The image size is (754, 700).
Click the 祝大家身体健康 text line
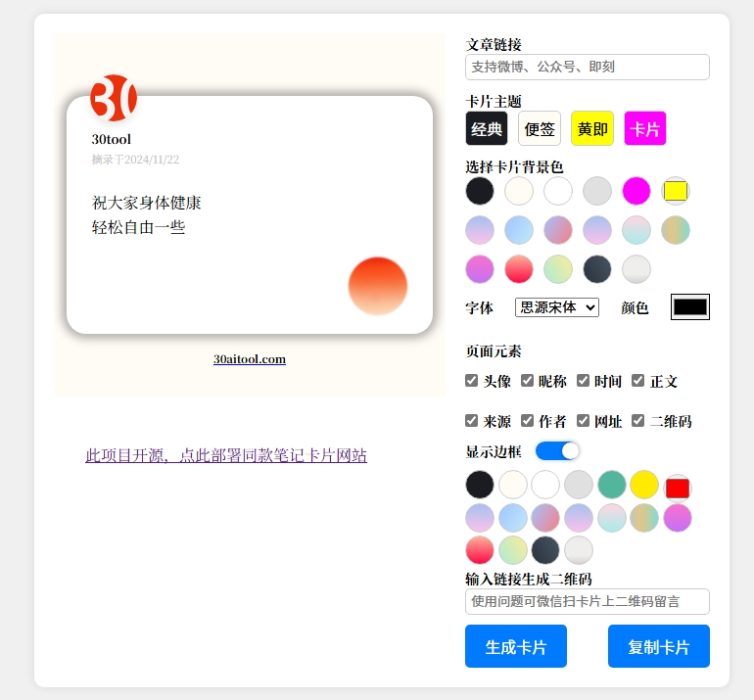(x=146, y=203)
